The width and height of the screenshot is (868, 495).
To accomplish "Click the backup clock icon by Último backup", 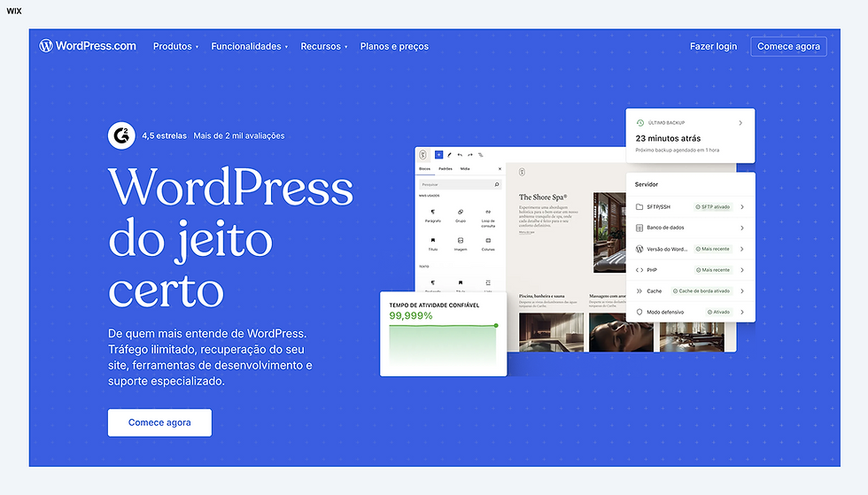I will point(639,123).
